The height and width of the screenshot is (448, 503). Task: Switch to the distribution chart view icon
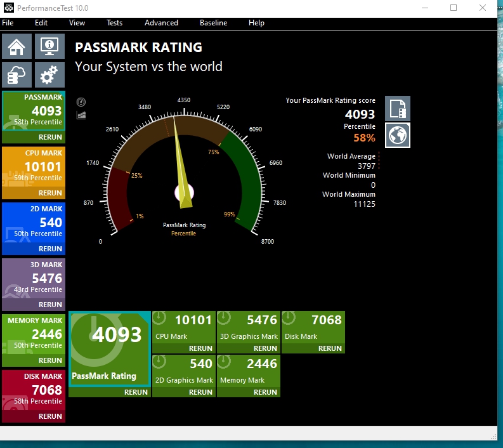[81, 115]
